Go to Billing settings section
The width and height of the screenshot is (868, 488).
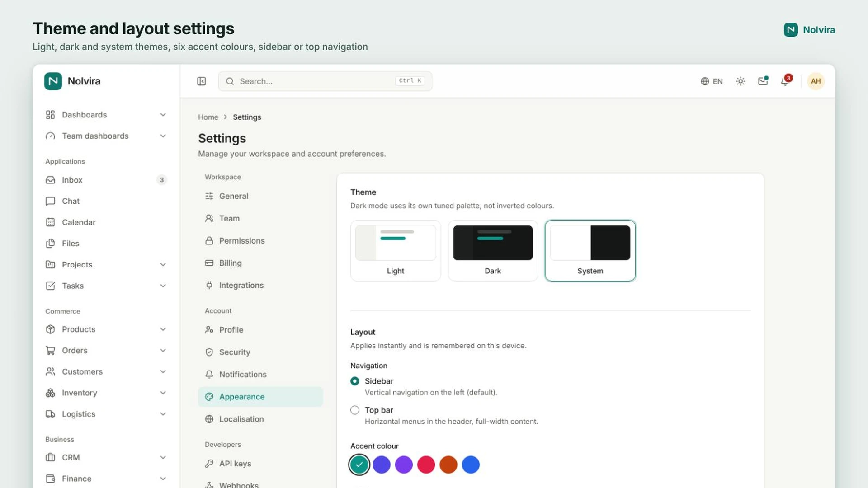coord(260,263)
